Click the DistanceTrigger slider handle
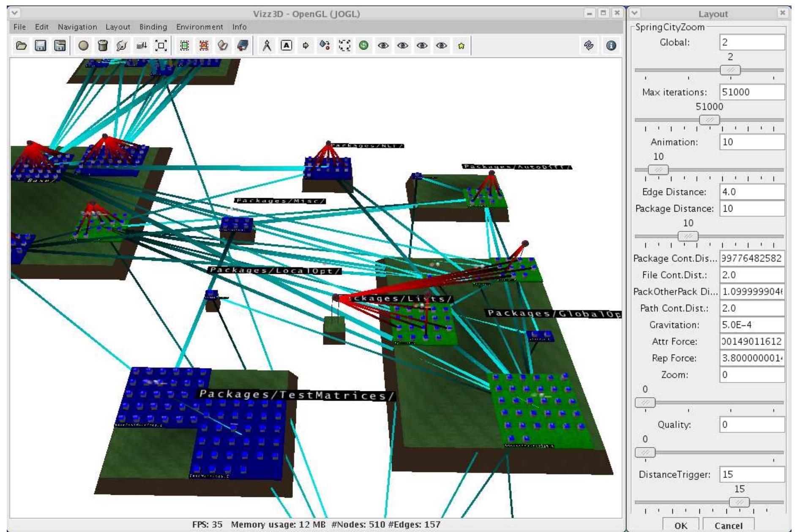800x532 pixels. [739, 502]
